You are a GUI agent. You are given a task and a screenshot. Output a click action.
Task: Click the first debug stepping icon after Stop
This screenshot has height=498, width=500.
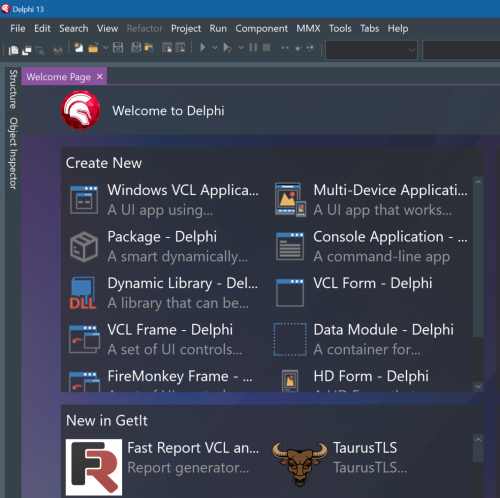pyautogui.click(x=285, y=48)
